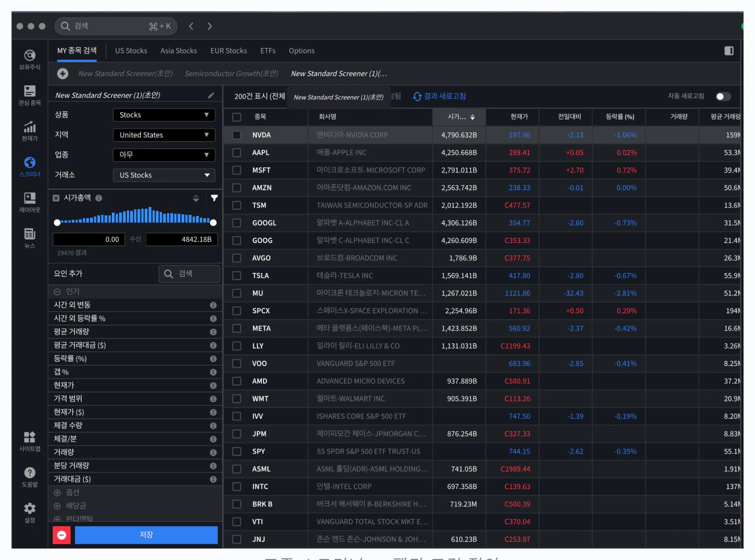This screenshot has height=560, width=755.
Task: Switch to ETFs tab
Action: coord(268,51)
